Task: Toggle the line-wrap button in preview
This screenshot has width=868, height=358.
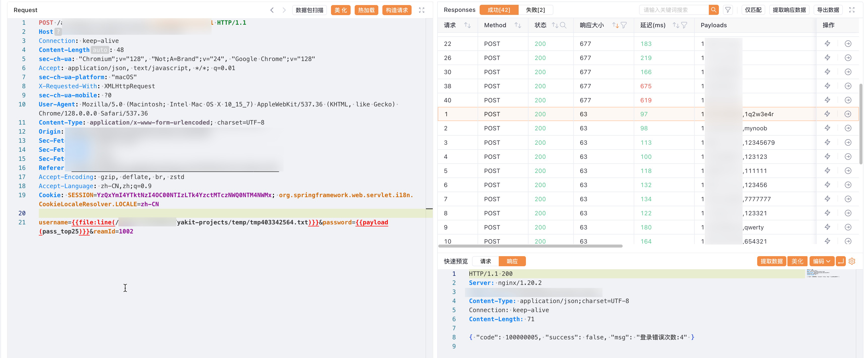Action: [x=841, y=261]
